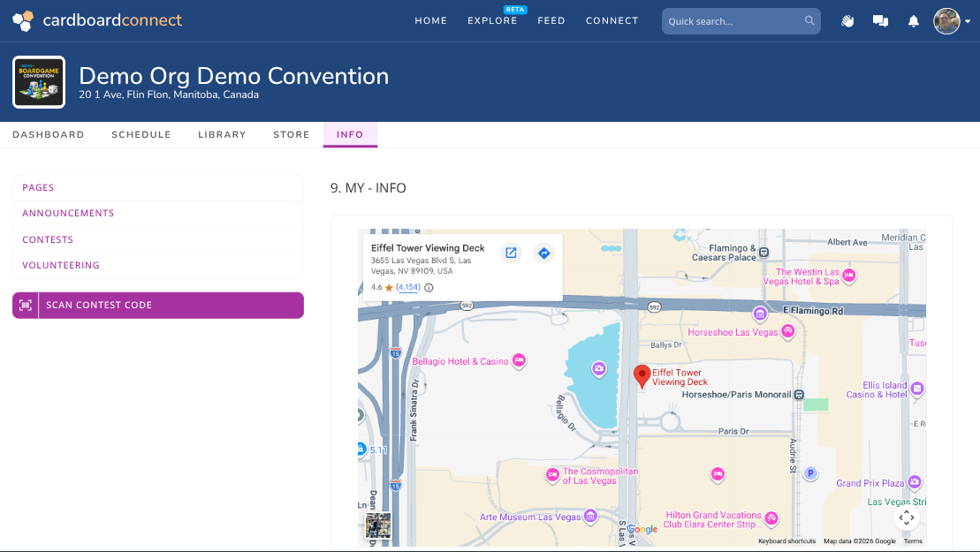
Task: Click the search magnifier icon
Action: (809, 20)
